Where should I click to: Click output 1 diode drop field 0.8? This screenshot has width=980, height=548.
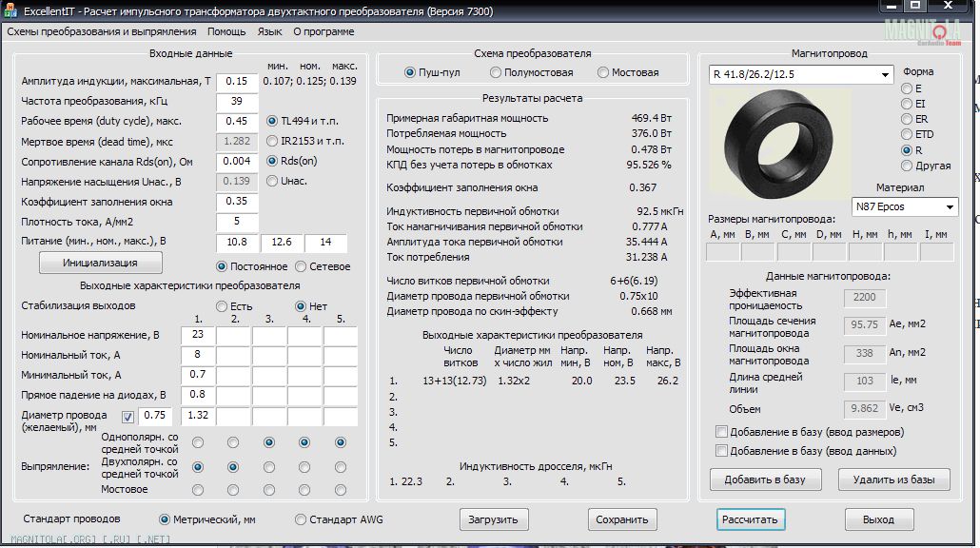[x=198, y=395]
